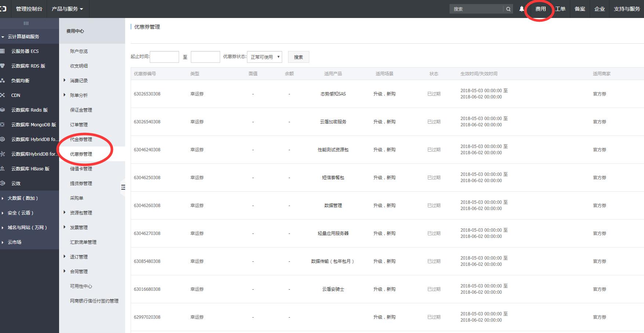Click product cell 数据传输（包年包月）

point(332,261)
